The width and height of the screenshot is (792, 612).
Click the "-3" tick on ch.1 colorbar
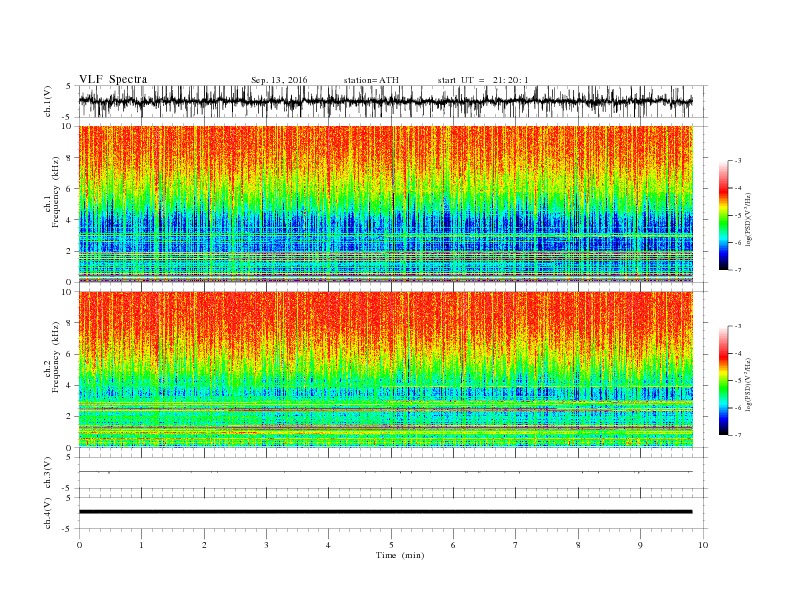click(737, 161)
